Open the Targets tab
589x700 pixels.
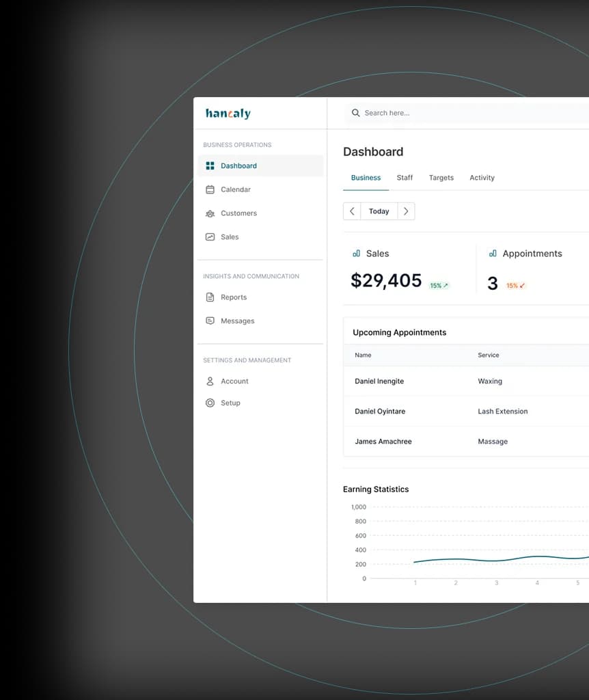[441, 177]
